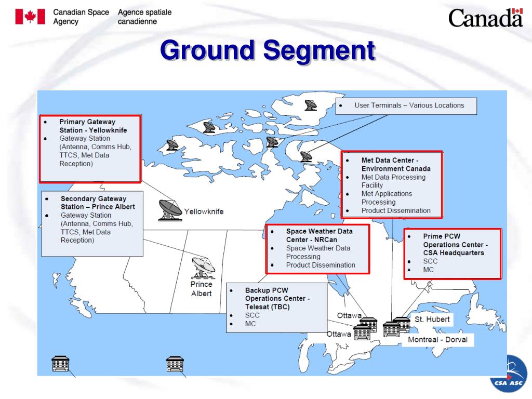Click the building icon at the bottom center of the map

click(x=175, y=364)
